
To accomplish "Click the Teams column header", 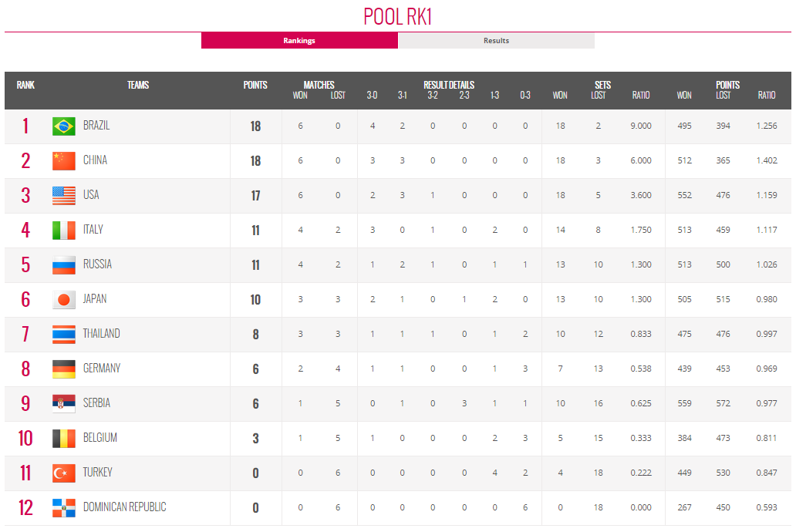I will tap(138, 86).
